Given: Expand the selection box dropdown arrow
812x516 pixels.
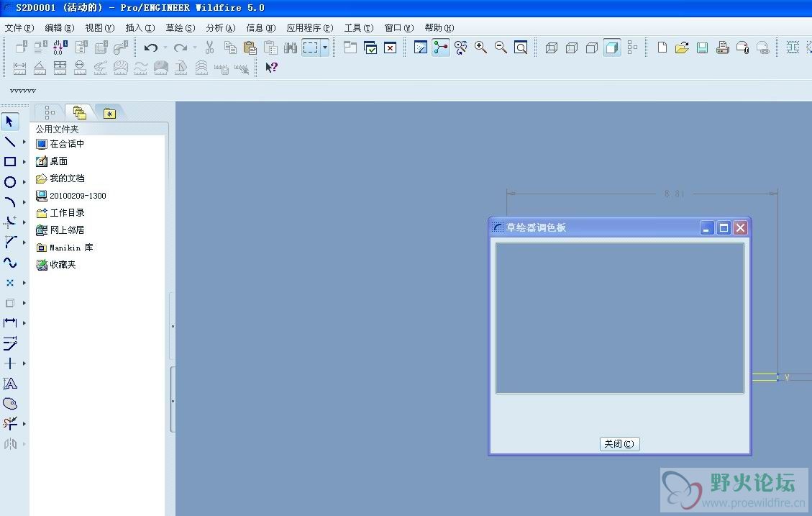Looking at the screenshot, I should (x=324, y=47).
